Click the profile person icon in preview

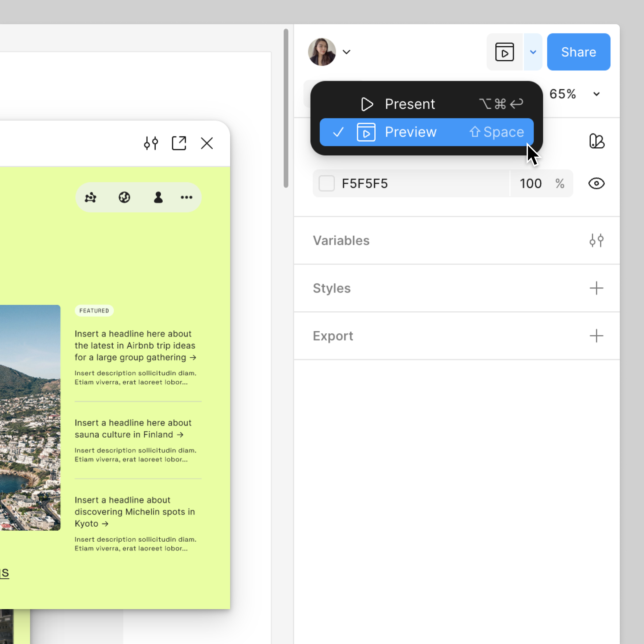click(158, 197)
